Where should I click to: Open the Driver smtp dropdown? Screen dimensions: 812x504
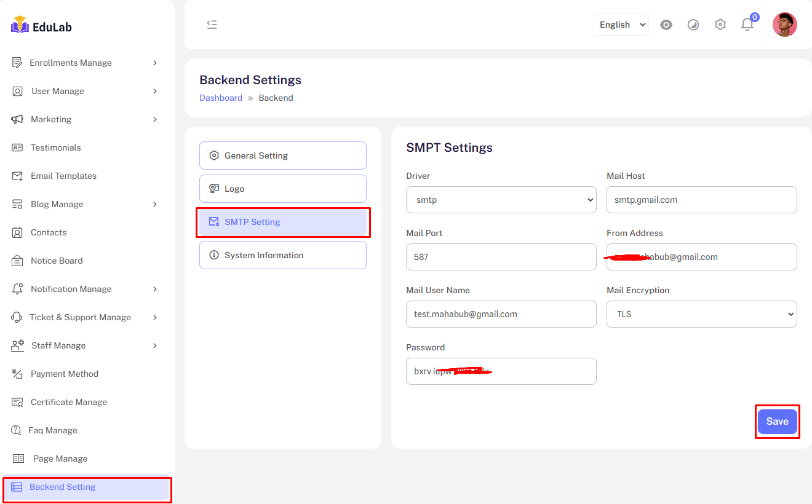501,200
